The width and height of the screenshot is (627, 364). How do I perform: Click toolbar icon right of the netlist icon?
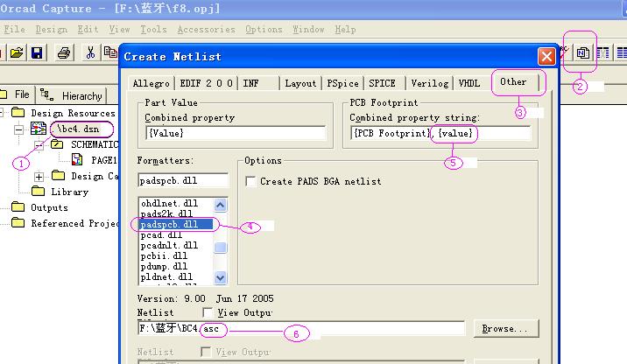point(603,52)
